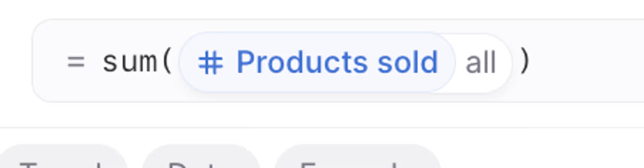The image size is (644, 168).
Task: Focus the formula bar's empty right area
Action: tap(587, 61)
